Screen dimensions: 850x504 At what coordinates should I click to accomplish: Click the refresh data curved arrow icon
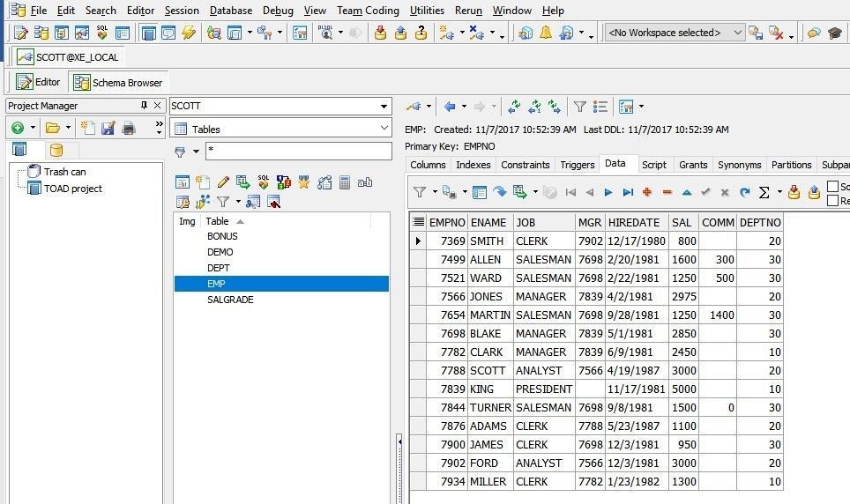pos(745,192)
